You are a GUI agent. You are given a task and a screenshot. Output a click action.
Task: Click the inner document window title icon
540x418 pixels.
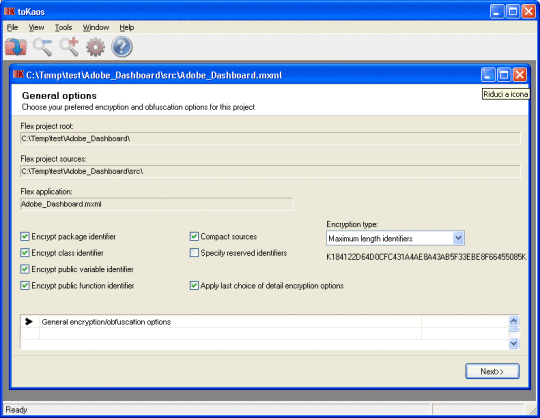(18, 74)
